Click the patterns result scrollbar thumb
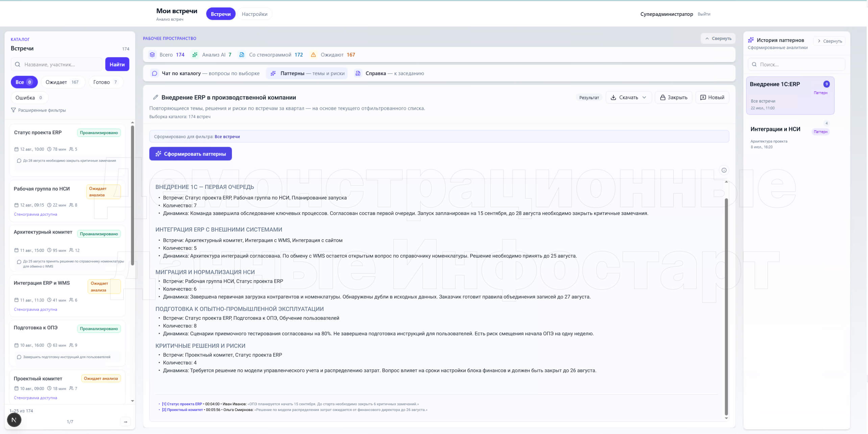 (726, 307)
